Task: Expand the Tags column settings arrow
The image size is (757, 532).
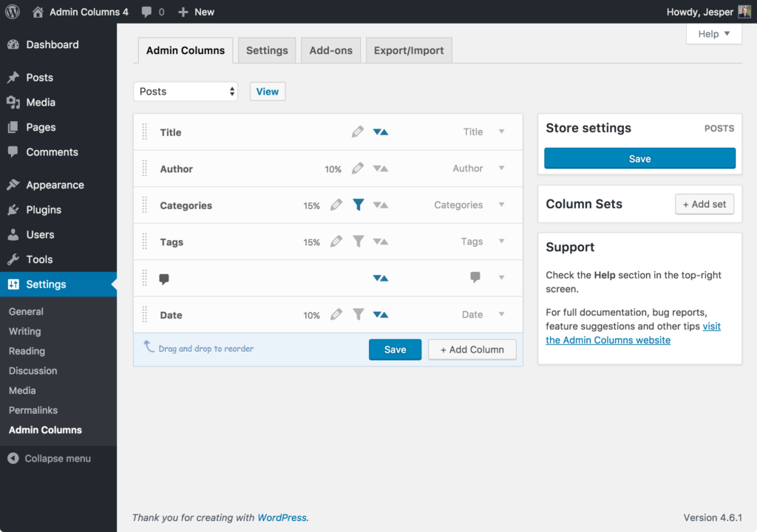Action: [502, 241]
